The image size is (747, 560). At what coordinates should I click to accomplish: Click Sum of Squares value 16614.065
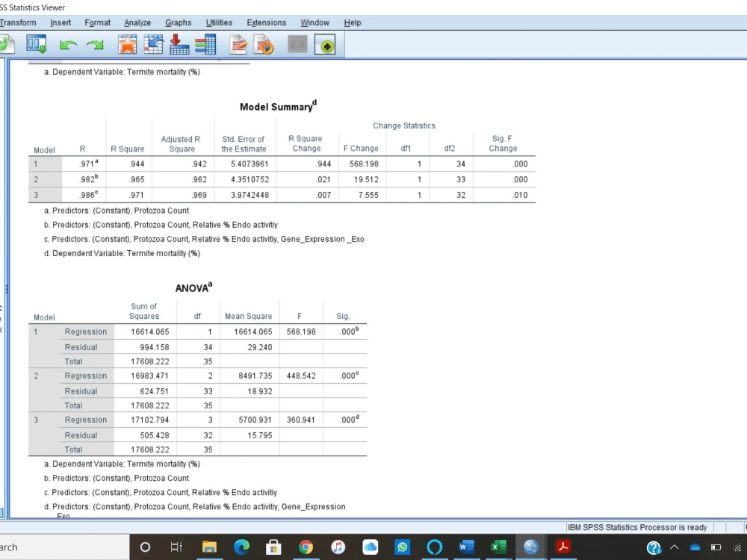click(150, 332)
